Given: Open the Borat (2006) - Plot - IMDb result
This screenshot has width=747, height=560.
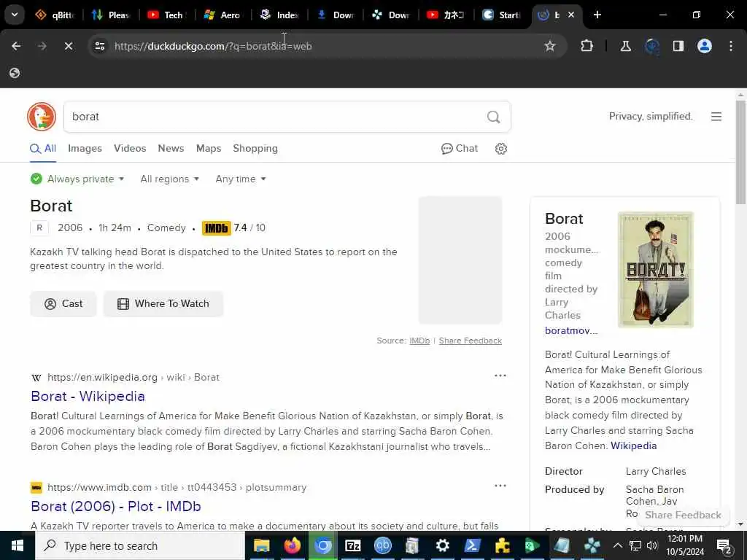Looking at the screenshot, I should point(116,506).
